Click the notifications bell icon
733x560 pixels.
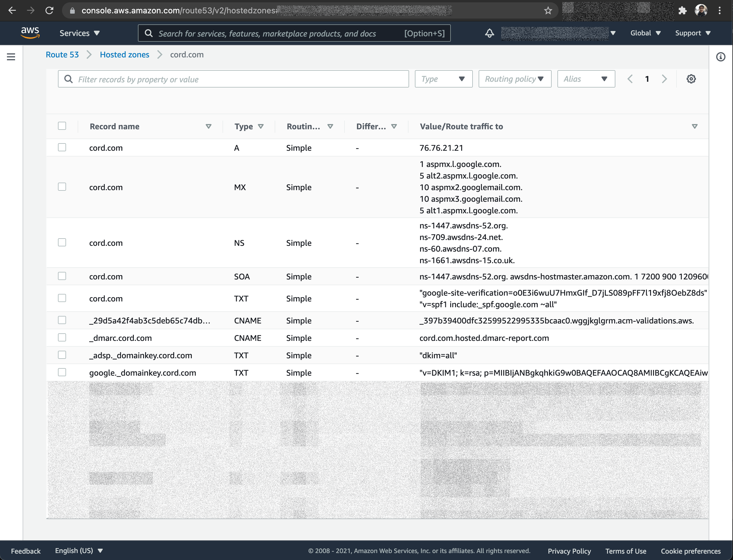tap(489, 33)
